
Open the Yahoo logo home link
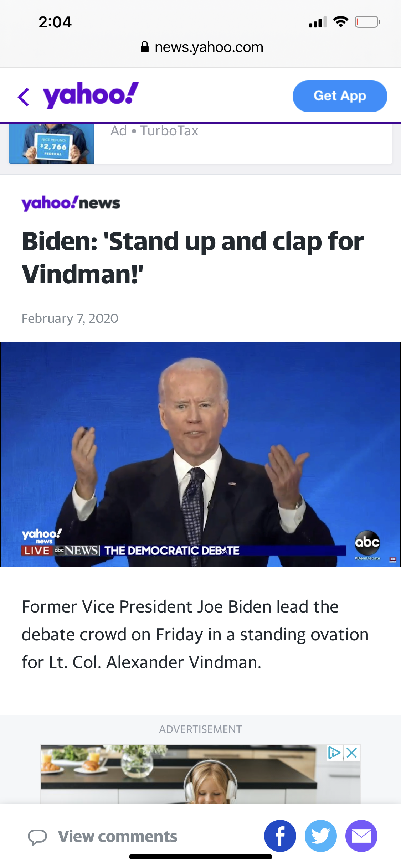91,95
